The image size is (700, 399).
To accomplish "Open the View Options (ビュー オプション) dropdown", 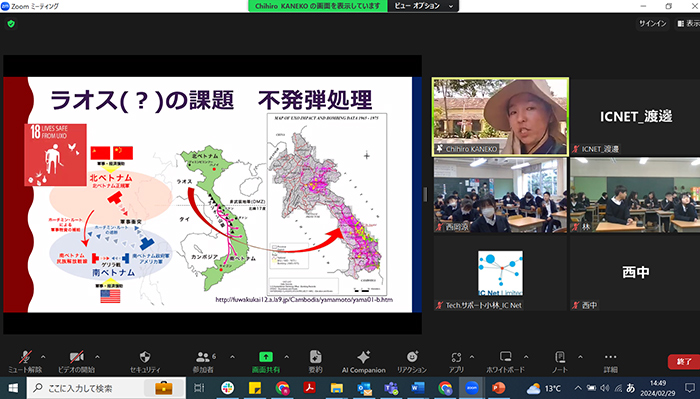I will point(423,6).
